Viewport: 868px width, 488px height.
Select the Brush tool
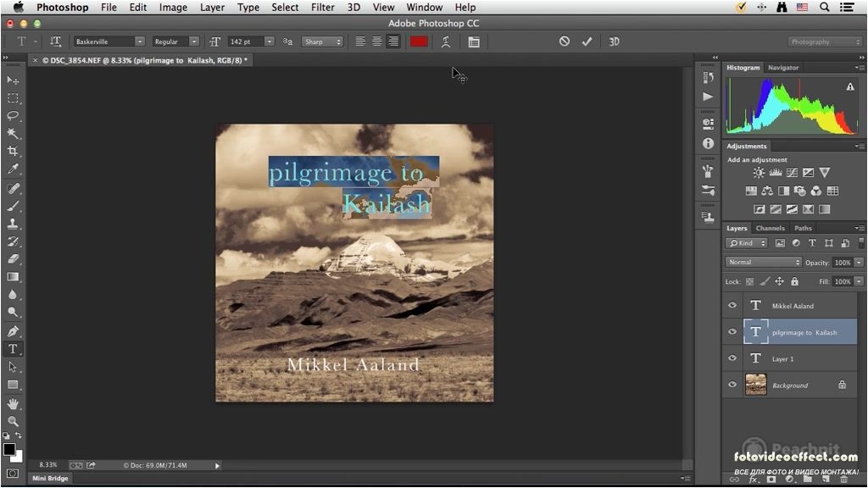click(x=13, y=206)
